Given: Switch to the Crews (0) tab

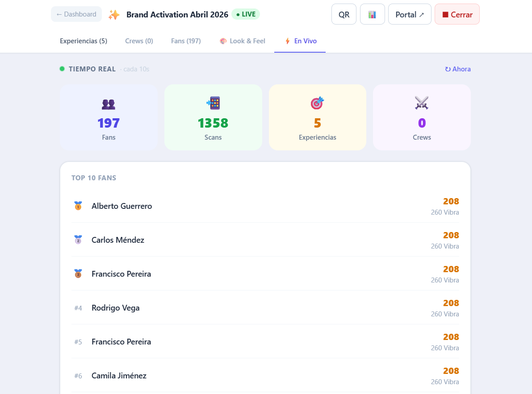Looking at the screenshot, I should (x=139, y=41).
